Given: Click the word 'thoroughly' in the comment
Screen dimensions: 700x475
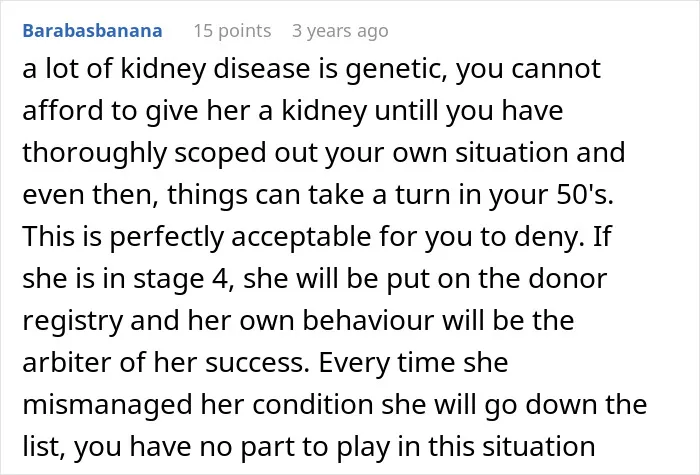Looking at the screenshot, I should (x=95, y=153).
